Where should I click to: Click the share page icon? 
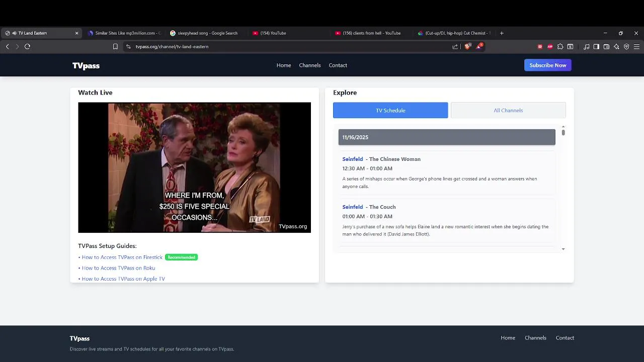[455, 46]
